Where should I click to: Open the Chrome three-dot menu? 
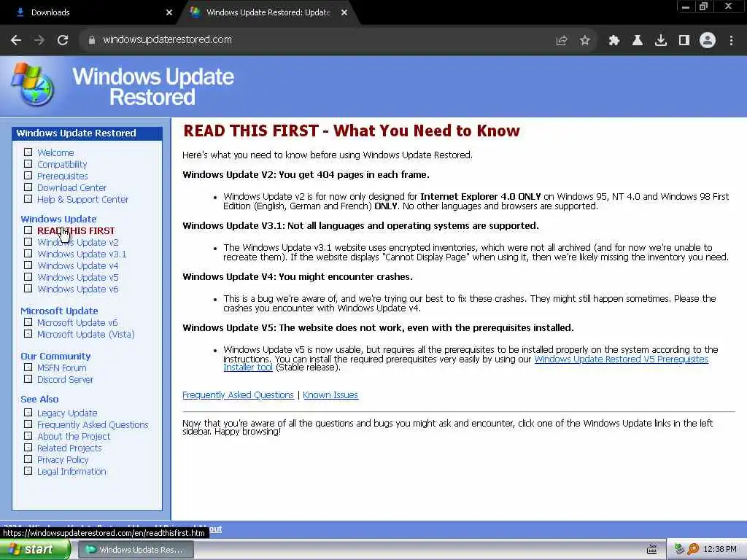tap(731, 41)
